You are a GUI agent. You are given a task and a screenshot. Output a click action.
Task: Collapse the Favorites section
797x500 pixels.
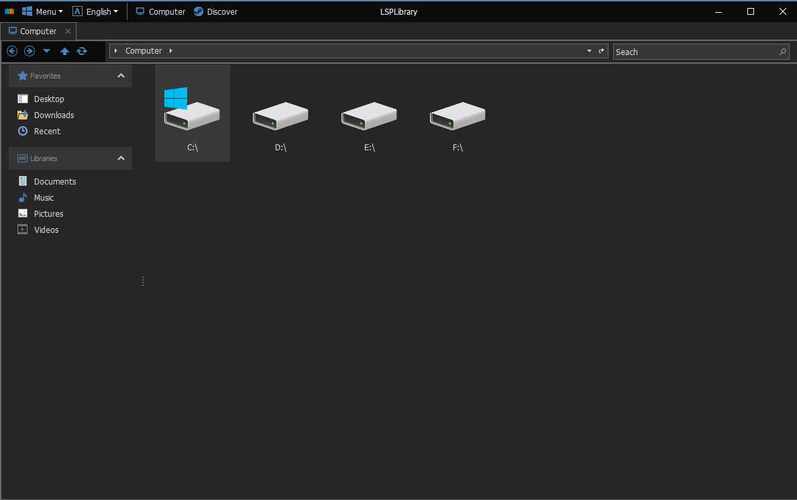(x=121, y=76)
